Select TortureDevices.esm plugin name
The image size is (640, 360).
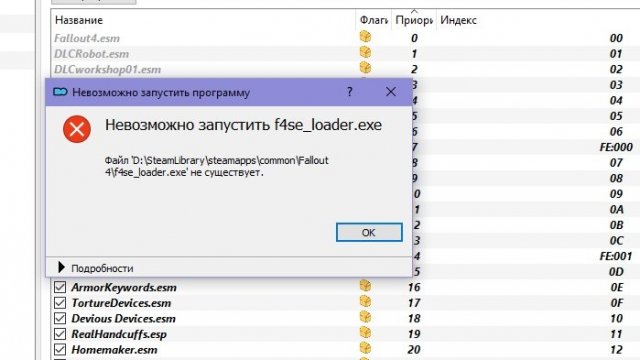pyautogui.click(x=121, y=303)
